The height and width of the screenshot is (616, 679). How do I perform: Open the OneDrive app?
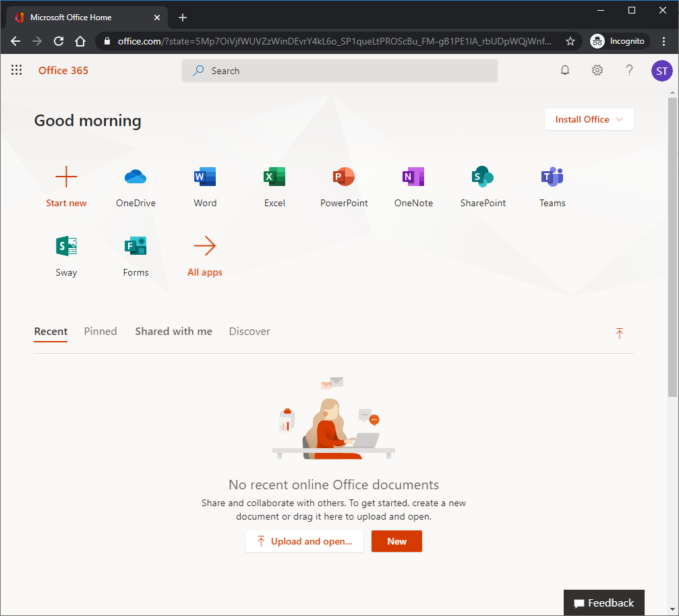pyautogui.click(x=136, y=177)
